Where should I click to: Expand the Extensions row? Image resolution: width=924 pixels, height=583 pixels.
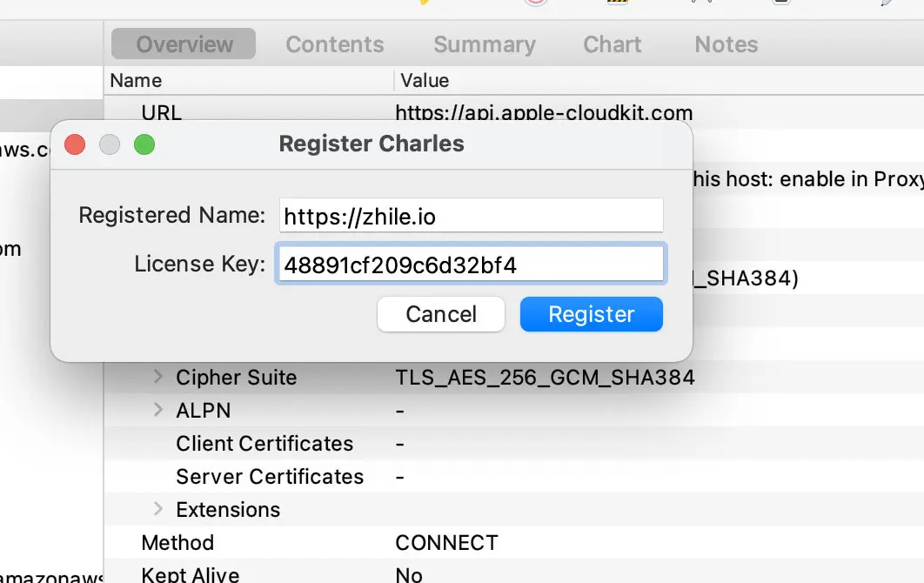(158, 509)
